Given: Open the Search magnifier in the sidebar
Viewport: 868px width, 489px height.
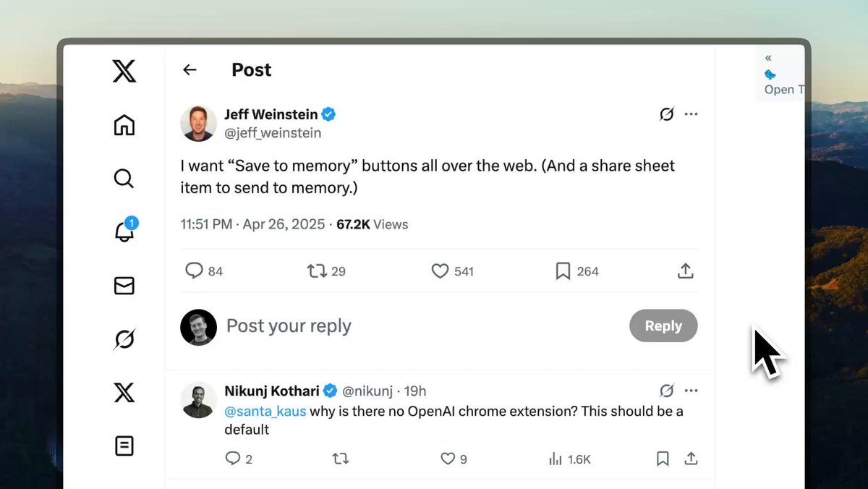Looking at the screenshot, I should click(124, 178).
